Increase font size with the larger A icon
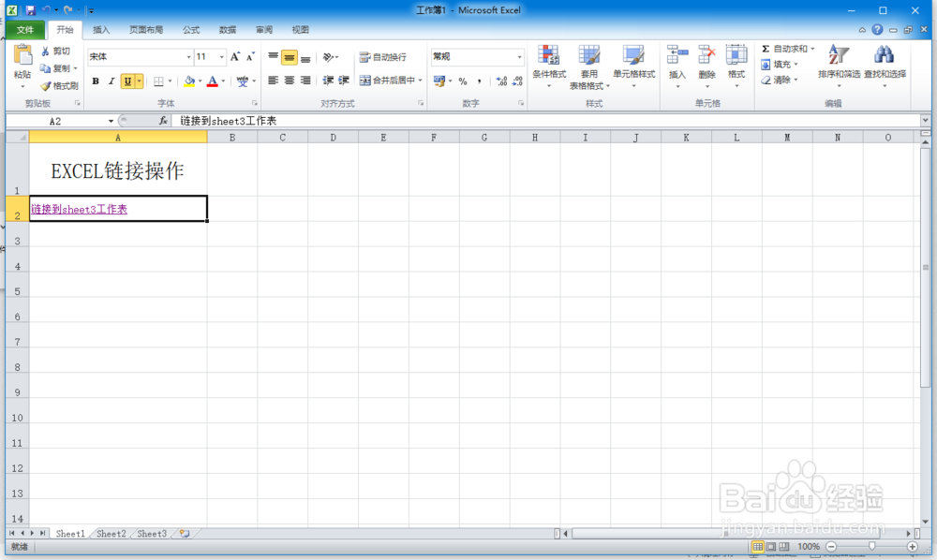Image resolution: width=937 pixels, height=560 pixels. pos(235,57)
